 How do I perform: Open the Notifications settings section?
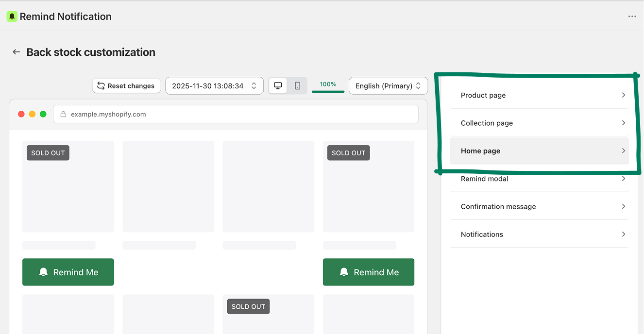[x=539, y=234]
